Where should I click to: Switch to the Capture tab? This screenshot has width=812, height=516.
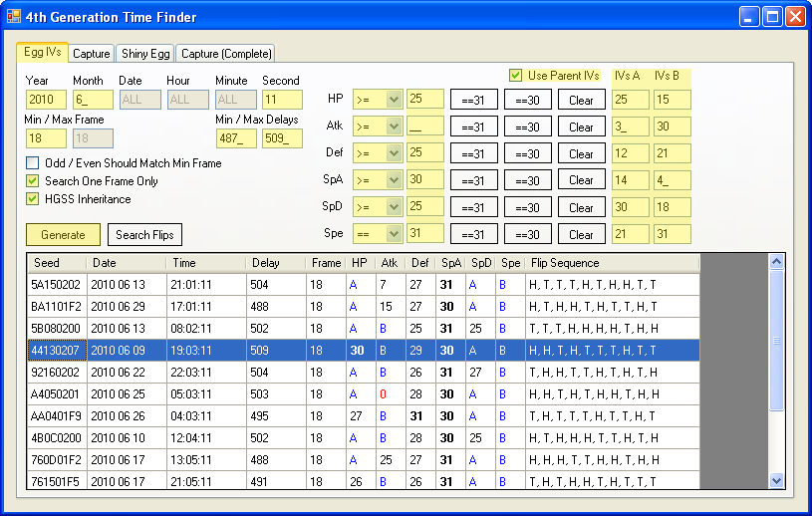coord(91,54)
